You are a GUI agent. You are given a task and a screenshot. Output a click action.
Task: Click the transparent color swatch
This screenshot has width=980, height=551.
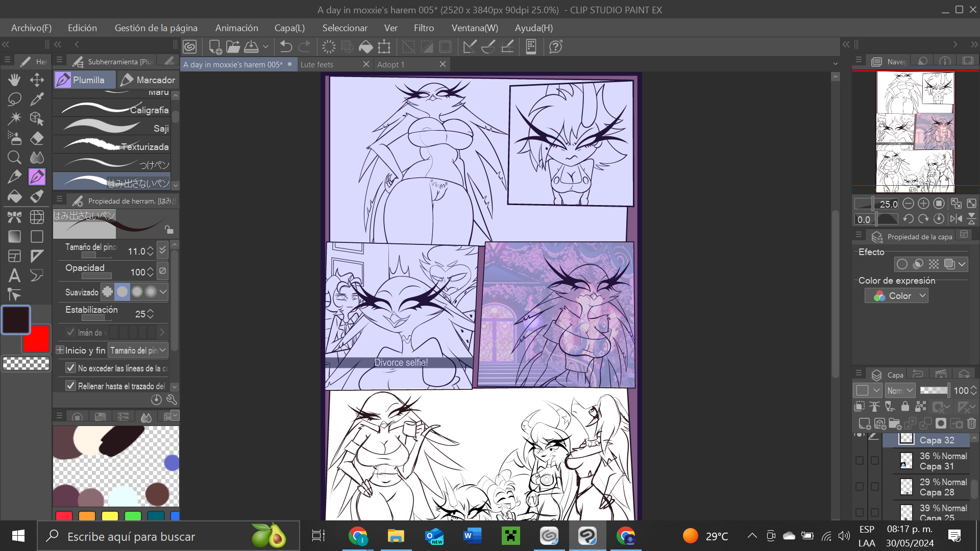click(x=26, y=363)
